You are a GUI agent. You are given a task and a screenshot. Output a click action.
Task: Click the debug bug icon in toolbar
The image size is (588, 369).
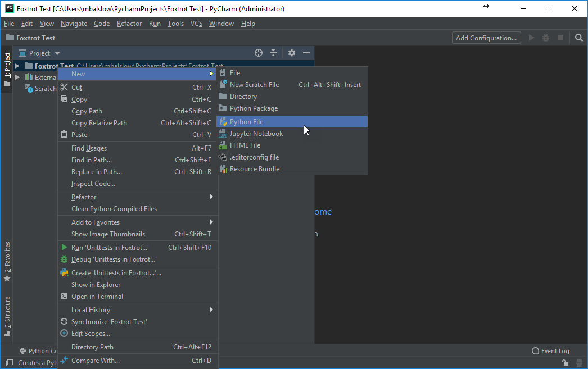546,38
